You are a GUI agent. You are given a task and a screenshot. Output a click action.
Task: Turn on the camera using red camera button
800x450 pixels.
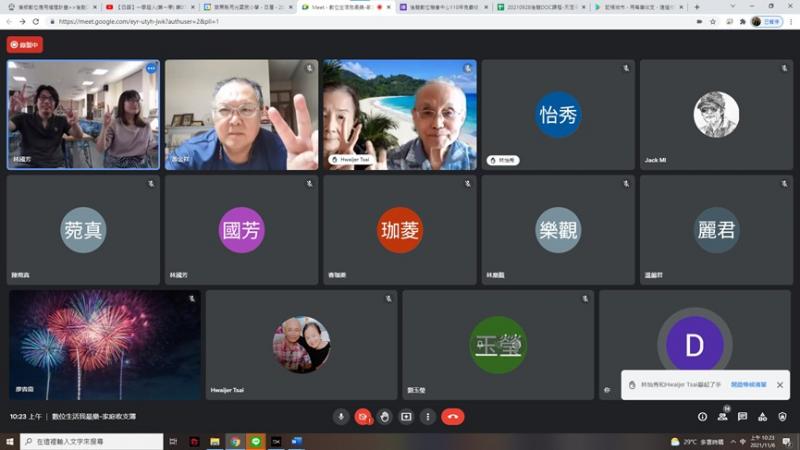363,416
